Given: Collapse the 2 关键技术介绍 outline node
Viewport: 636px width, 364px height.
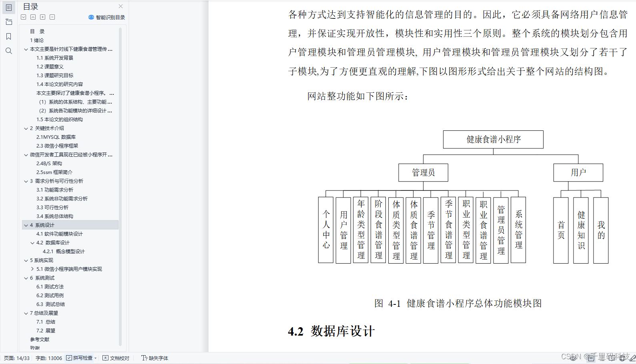Looking at the screenshot, I should pos(26,128).
